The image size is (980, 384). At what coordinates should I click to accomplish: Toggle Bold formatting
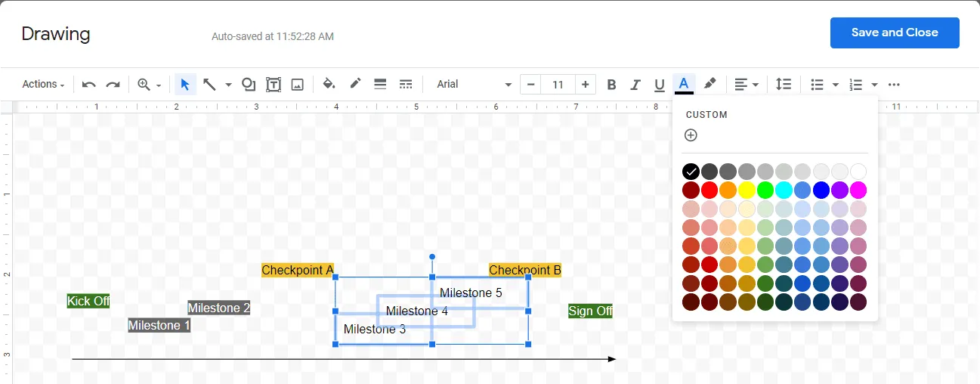click(612, 84)
